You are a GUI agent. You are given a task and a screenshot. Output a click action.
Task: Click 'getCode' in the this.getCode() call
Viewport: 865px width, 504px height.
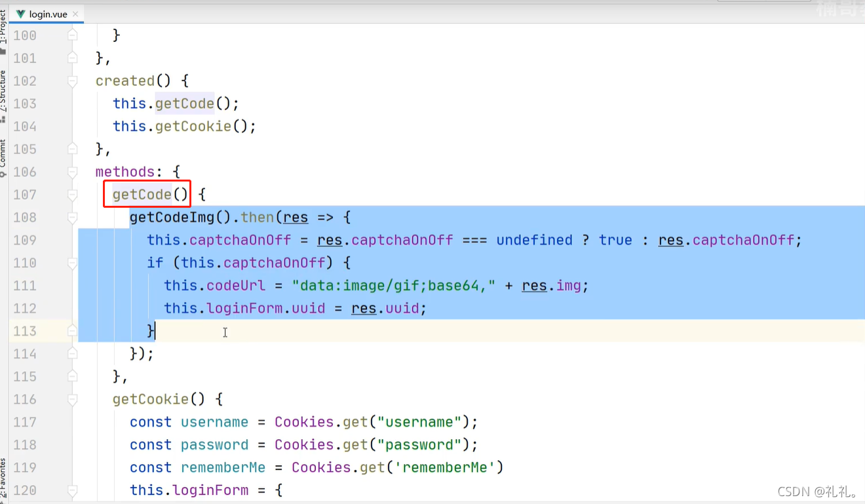tap(185, 104)
